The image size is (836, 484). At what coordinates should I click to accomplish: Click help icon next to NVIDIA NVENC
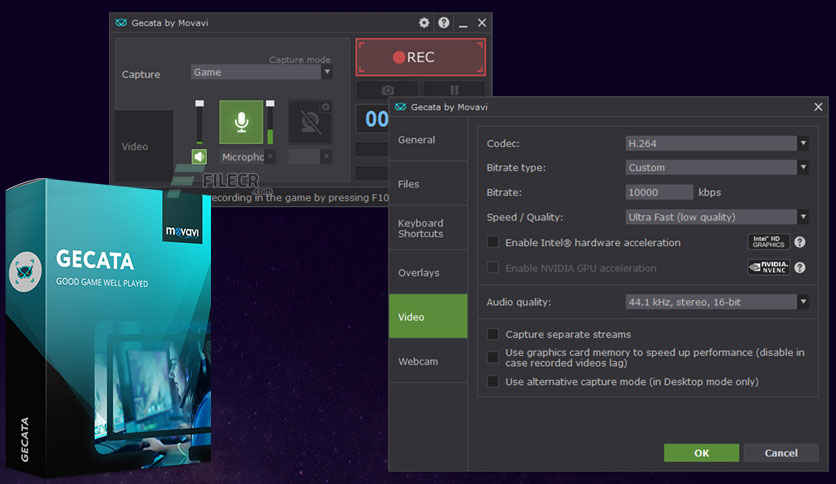(800, 267)
